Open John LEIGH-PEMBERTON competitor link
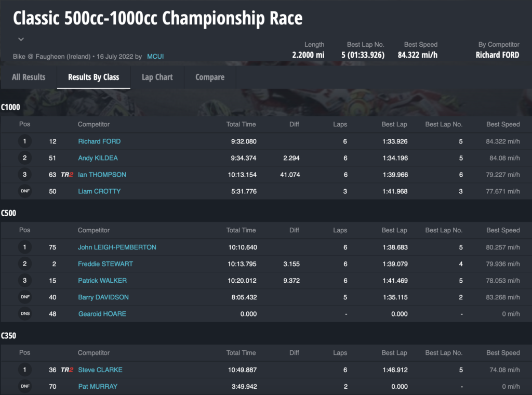This screenshot has width=532, height=395. [117, 247]
